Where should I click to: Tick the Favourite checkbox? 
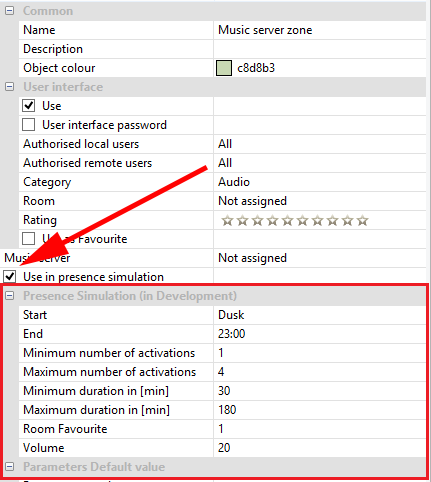[28, 239]
